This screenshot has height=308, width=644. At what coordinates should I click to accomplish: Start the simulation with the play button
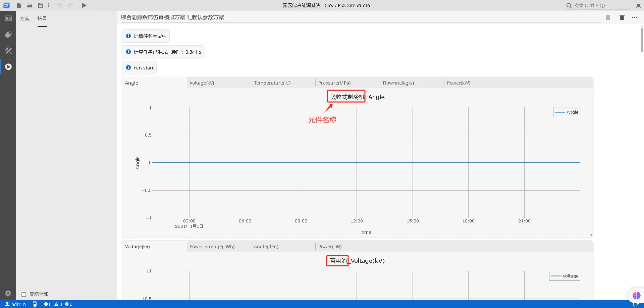click(x=84, y=5)
